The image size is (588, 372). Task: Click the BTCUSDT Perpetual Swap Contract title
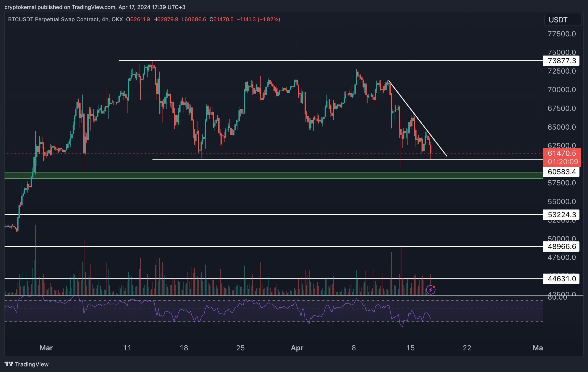54,19
